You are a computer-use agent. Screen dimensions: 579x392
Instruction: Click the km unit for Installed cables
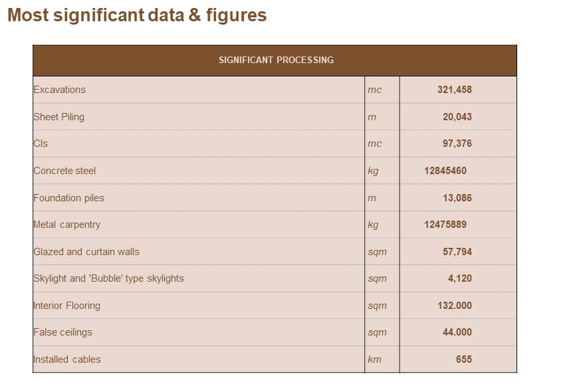[x=374, y=359]
